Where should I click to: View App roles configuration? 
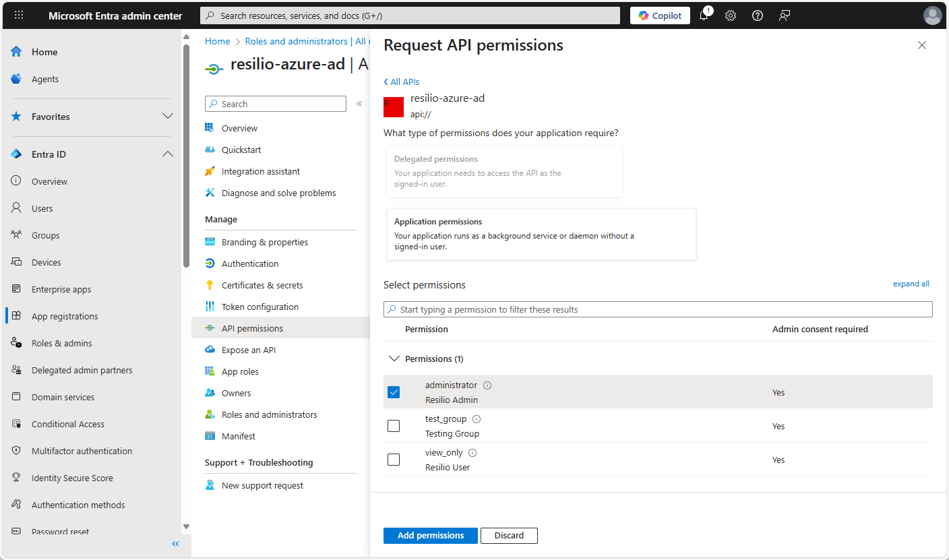click(241, 371)
